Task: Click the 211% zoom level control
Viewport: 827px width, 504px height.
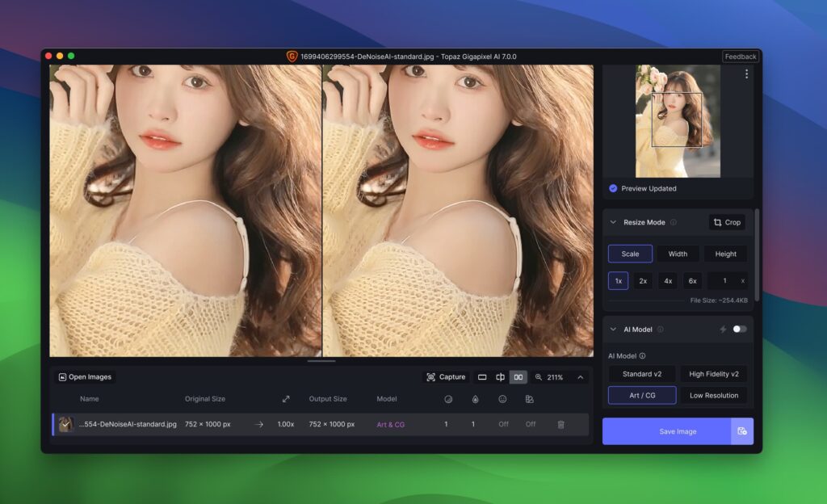Action: click(556, 376)
